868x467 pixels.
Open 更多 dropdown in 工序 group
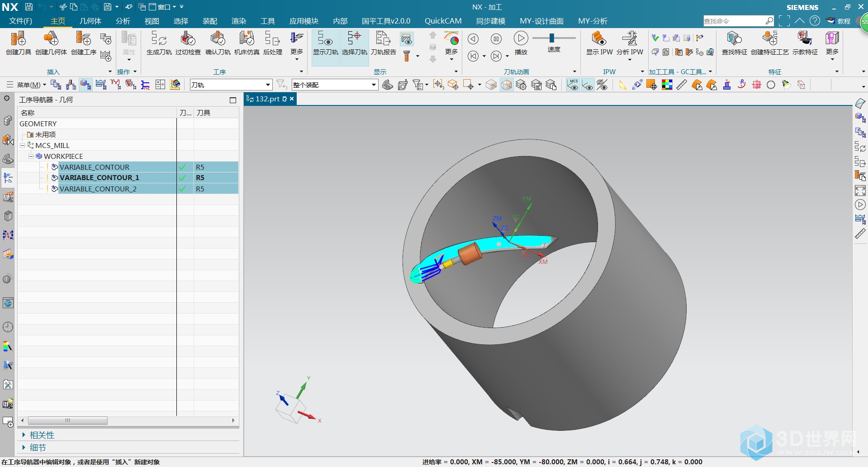297,45
